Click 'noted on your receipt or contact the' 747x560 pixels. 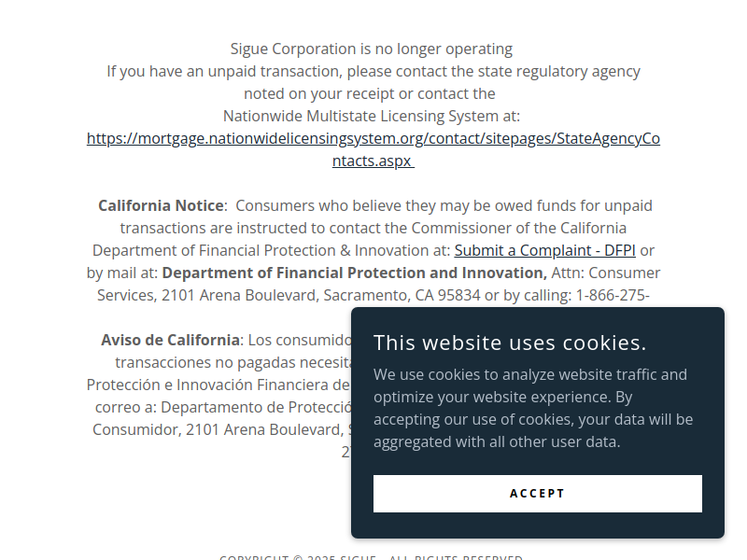(370, 94)
